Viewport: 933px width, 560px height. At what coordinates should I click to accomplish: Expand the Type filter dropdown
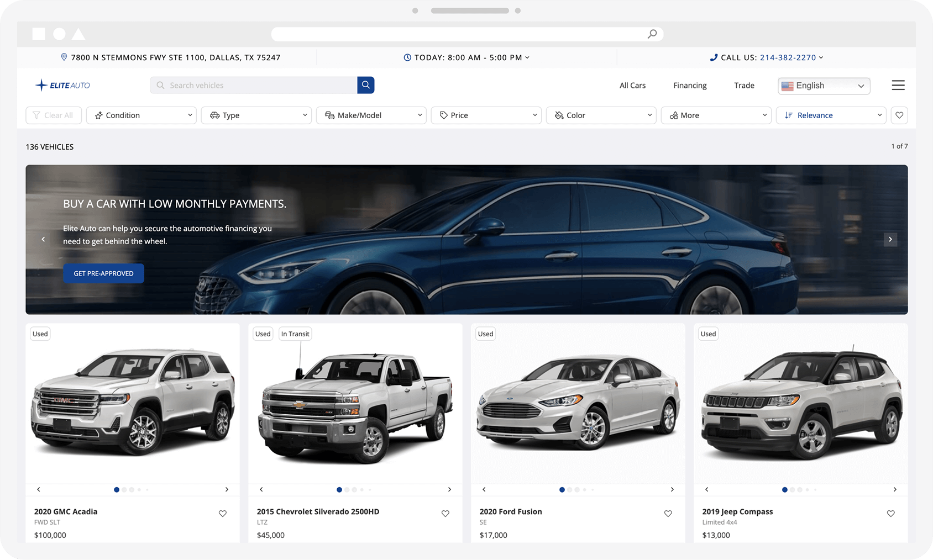[x=256, y=115]
